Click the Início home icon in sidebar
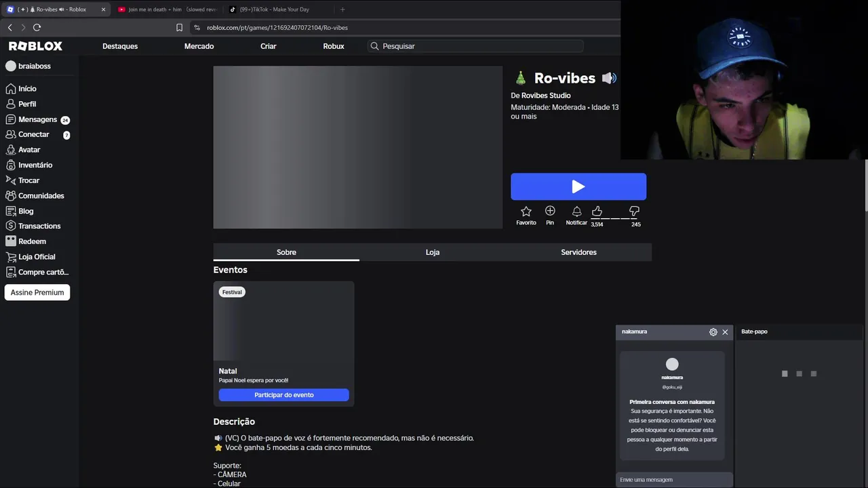Screen dimensions: 868x488 [11, 89]
